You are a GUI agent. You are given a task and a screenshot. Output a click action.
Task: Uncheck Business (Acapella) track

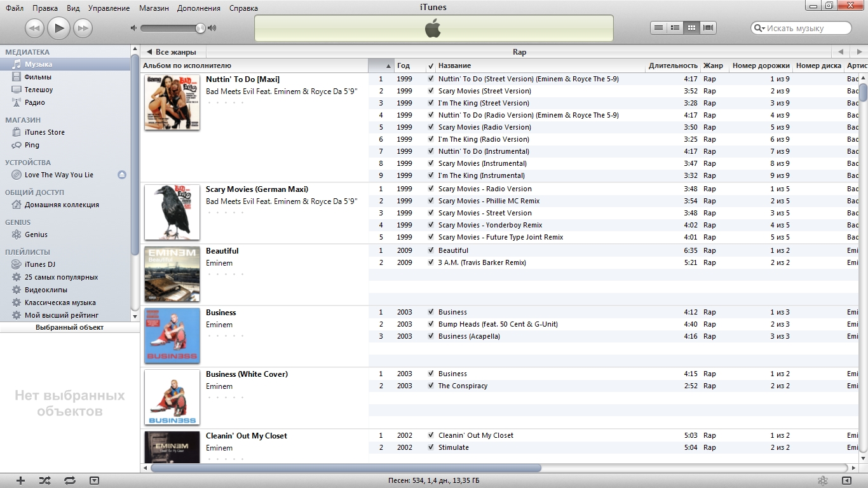[x=431, y=336]
